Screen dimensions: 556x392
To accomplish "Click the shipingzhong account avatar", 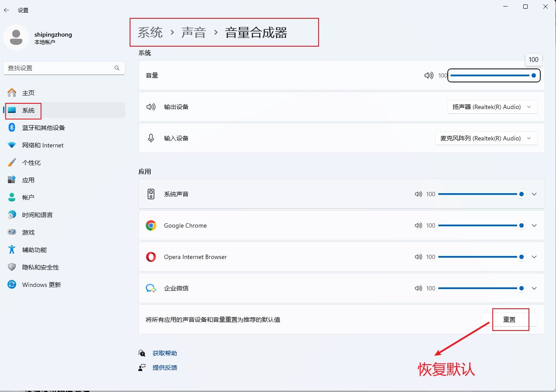I will point(16,37).
